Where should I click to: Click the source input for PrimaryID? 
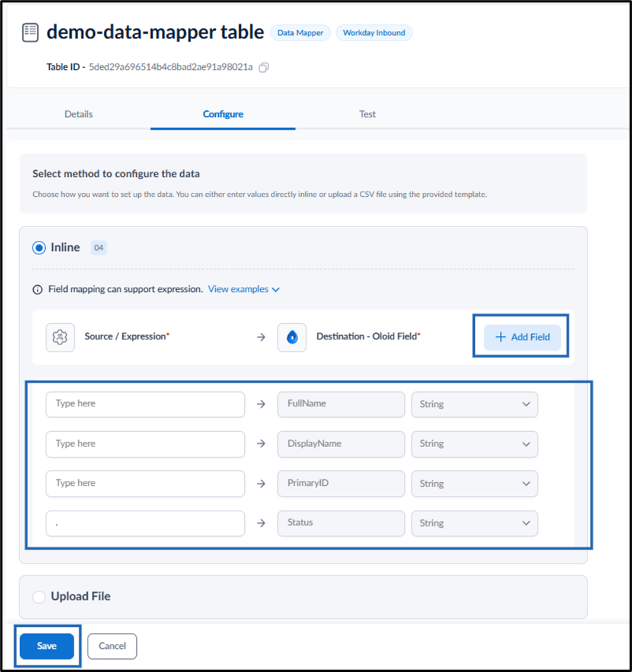[145, 483]
